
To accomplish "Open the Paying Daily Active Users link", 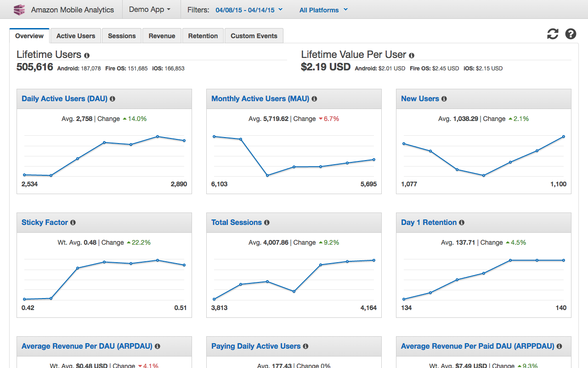I will tap(256, 346).
